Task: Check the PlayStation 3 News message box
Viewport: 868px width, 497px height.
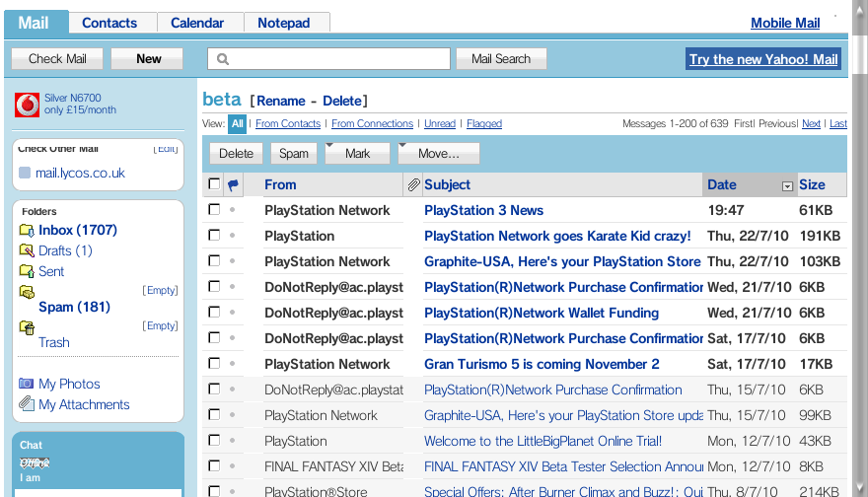Action: tap(214, 209)
